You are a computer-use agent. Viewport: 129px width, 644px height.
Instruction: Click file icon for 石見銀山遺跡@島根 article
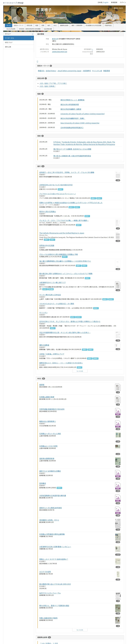(118, 400)
